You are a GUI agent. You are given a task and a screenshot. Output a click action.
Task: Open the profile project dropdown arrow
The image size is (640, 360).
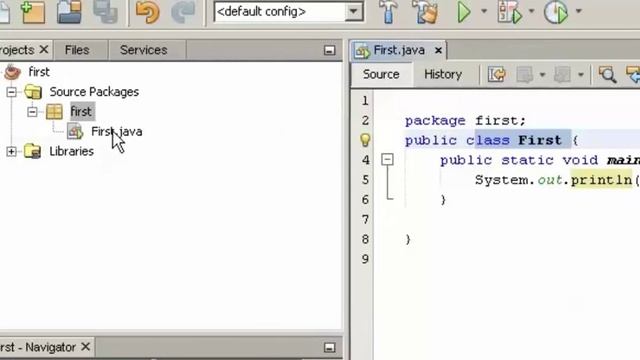point(579,11)
